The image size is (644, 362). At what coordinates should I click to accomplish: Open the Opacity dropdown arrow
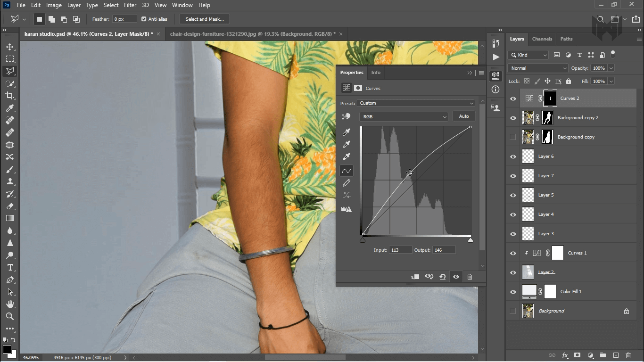click(x=611, y=68)
